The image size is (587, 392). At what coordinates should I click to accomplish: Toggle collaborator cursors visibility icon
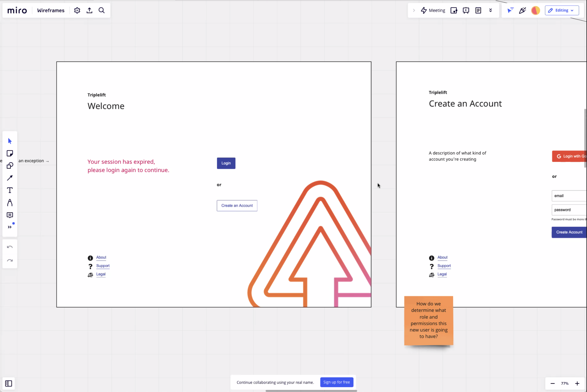(510, 10)
